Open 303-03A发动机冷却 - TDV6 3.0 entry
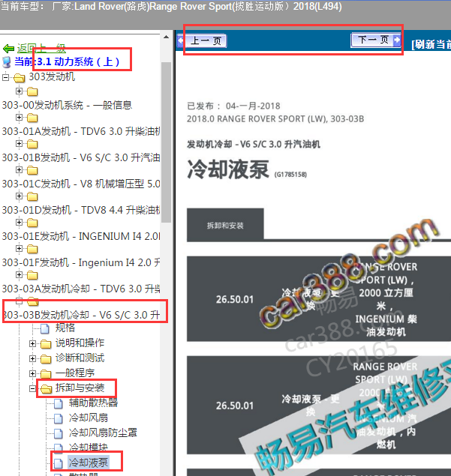451x476 pixels. click(x=81, y=289)
